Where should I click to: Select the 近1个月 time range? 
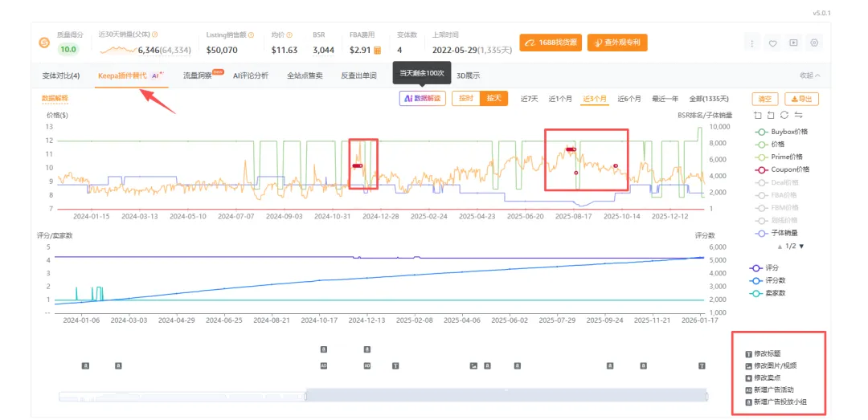point(560,99)
